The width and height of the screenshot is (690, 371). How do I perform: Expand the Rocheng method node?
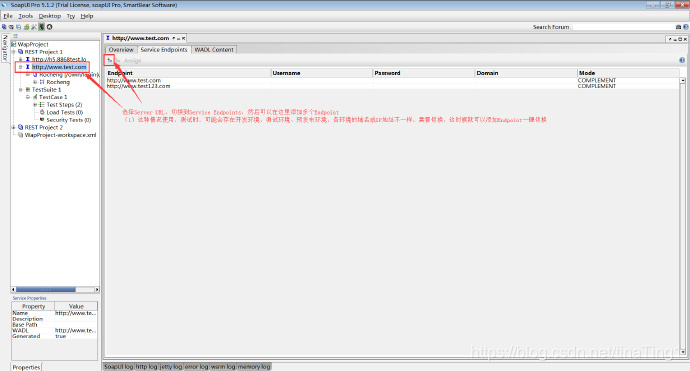tap(35, 81)
